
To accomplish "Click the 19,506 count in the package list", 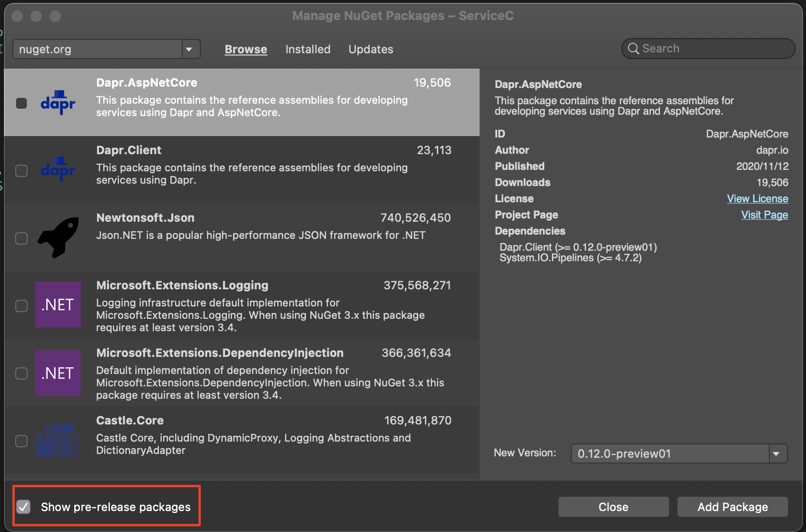I will 432,83.
